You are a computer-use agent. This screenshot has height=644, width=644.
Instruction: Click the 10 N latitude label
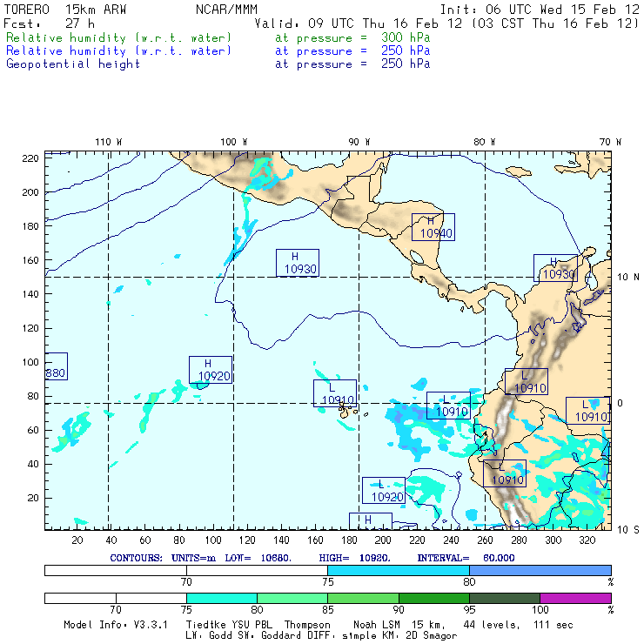(x=627, y=277)
